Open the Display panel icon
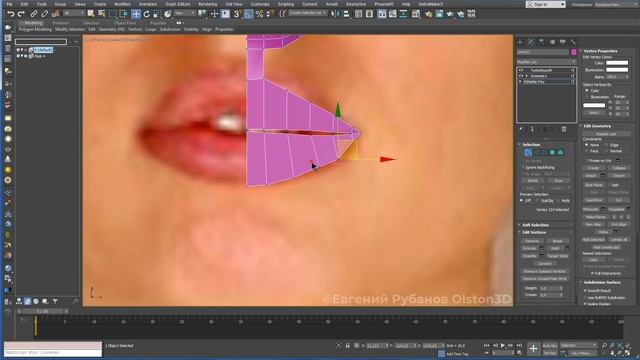 [563, 42]
